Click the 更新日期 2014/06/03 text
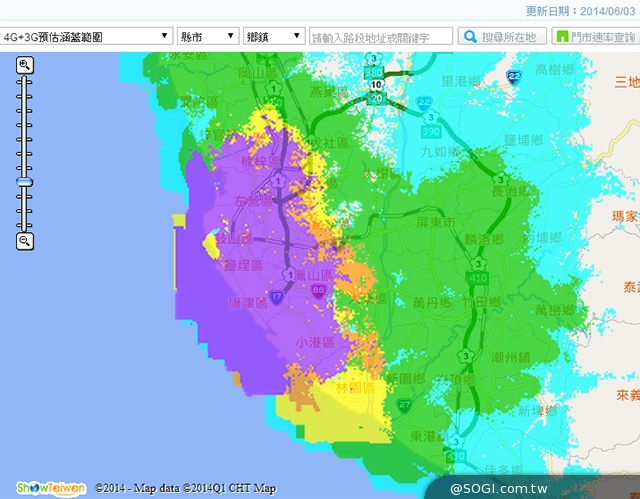Image resolution: width=640 pixels, height=499 pixels. 580,11
